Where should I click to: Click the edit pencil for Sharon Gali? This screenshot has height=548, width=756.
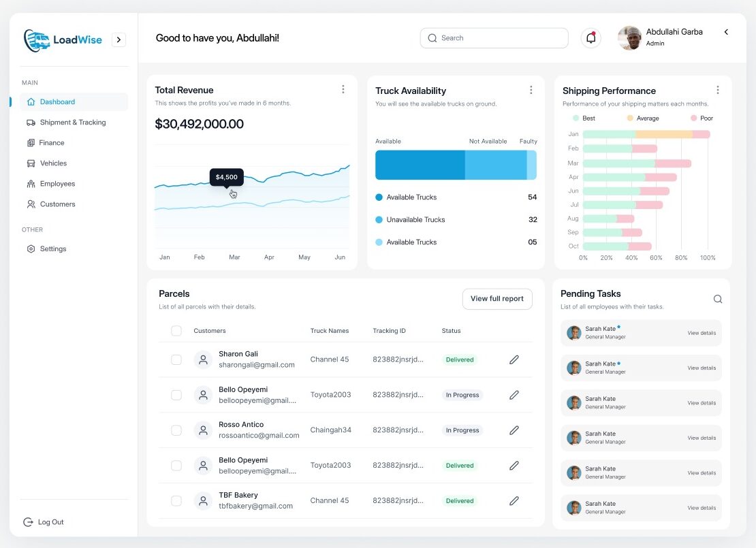coord(514,359)
